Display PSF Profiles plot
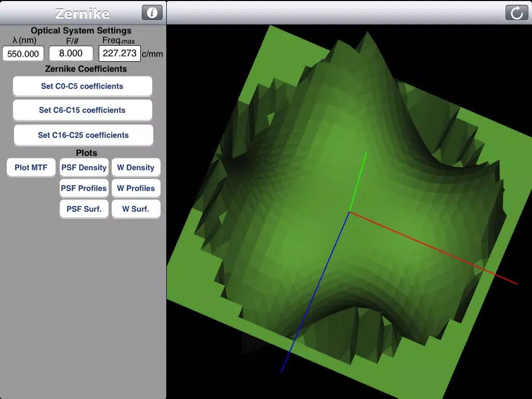 [x=84, y=188]
